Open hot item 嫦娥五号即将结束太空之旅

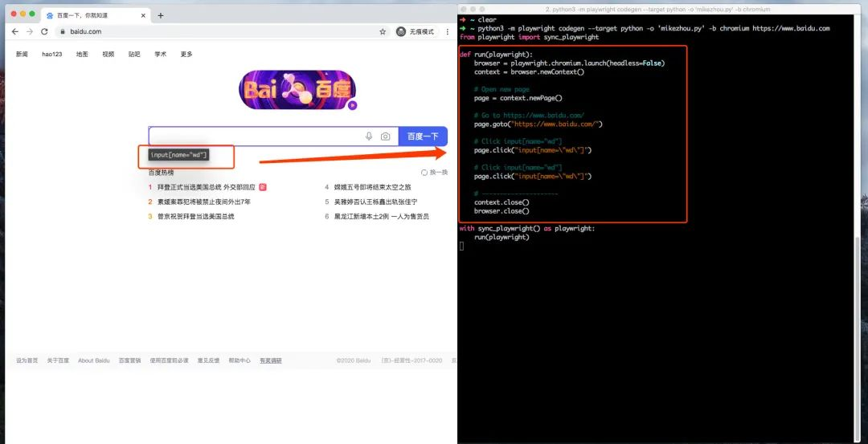coord(373,187)
